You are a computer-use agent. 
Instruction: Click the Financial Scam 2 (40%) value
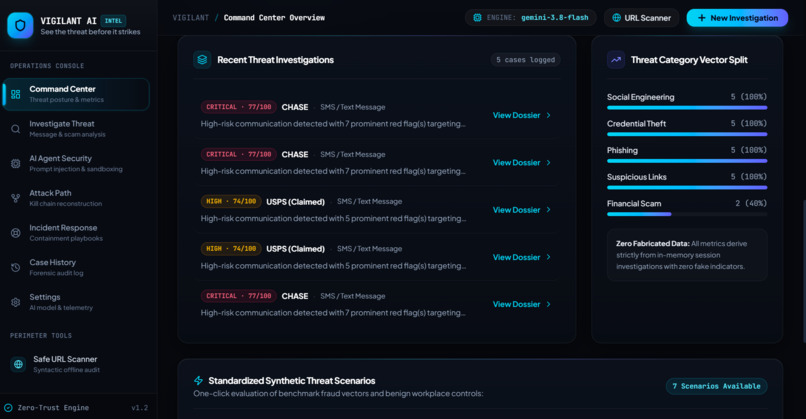tap(750, 203)
